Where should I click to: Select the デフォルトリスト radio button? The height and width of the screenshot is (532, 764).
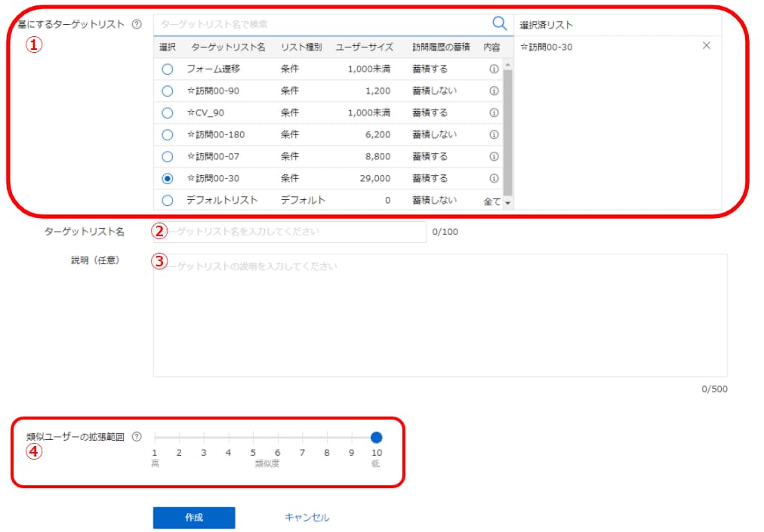click(x=168, y=201)
